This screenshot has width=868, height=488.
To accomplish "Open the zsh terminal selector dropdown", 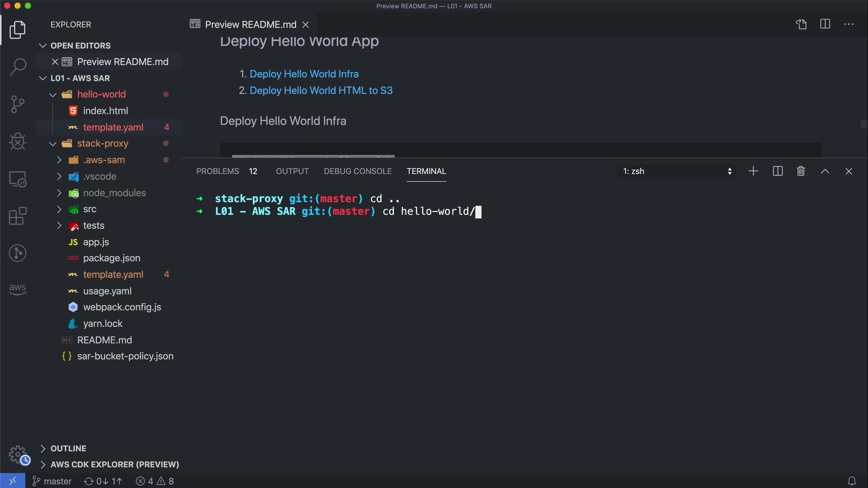I will [677, 171].
